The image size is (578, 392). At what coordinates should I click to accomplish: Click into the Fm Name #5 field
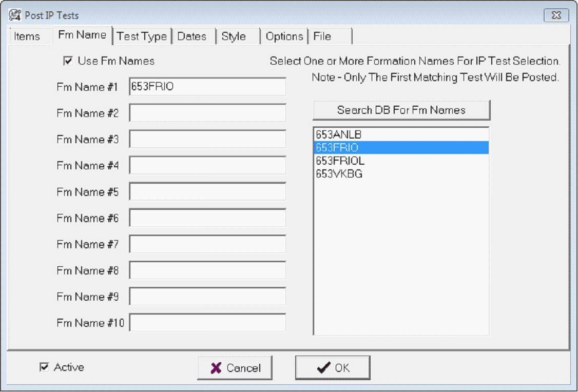tap(207, 191)
